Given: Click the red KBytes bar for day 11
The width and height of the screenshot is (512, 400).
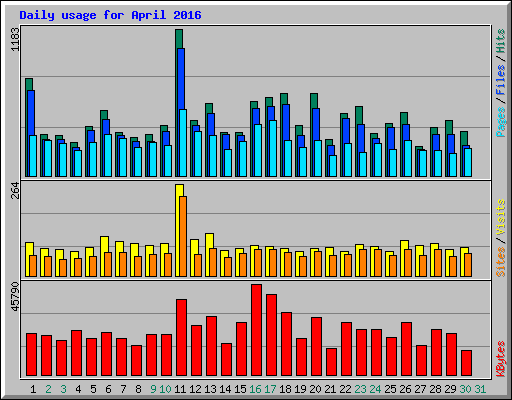Looking at the screenshot, I should (181, 337).
